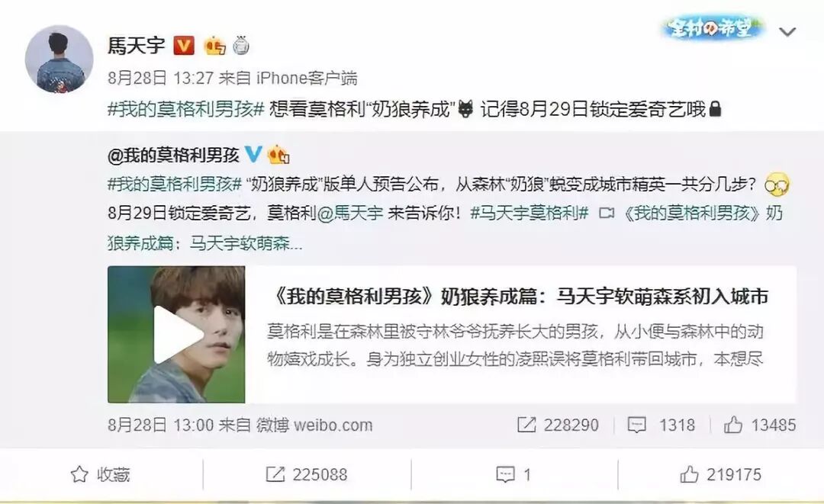Click 收藏 star to favorite post

pyautogui.click(x=100, y=474)
